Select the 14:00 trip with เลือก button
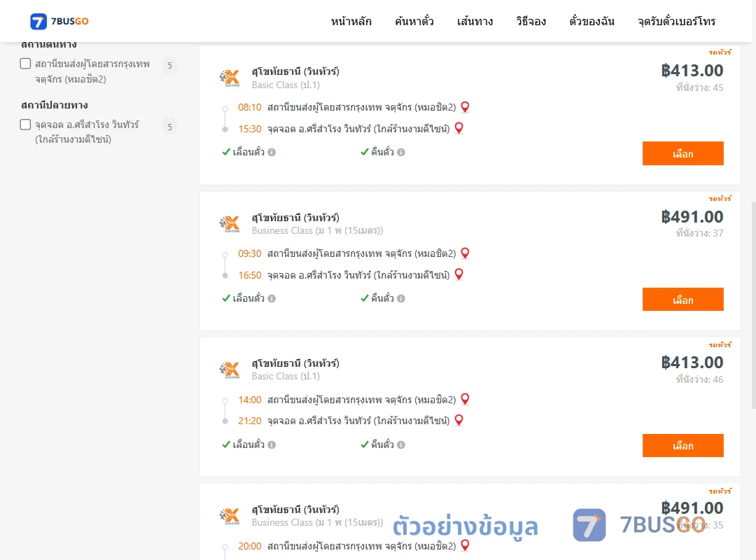This screenshot has height=560, width=756. (682, 446)
